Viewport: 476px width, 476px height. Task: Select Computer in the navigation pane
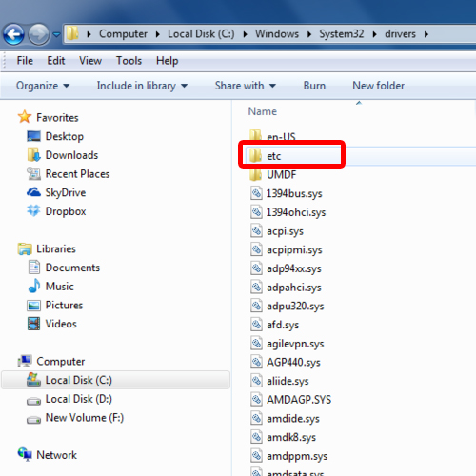pyautogui.click(x=61, y=361)
